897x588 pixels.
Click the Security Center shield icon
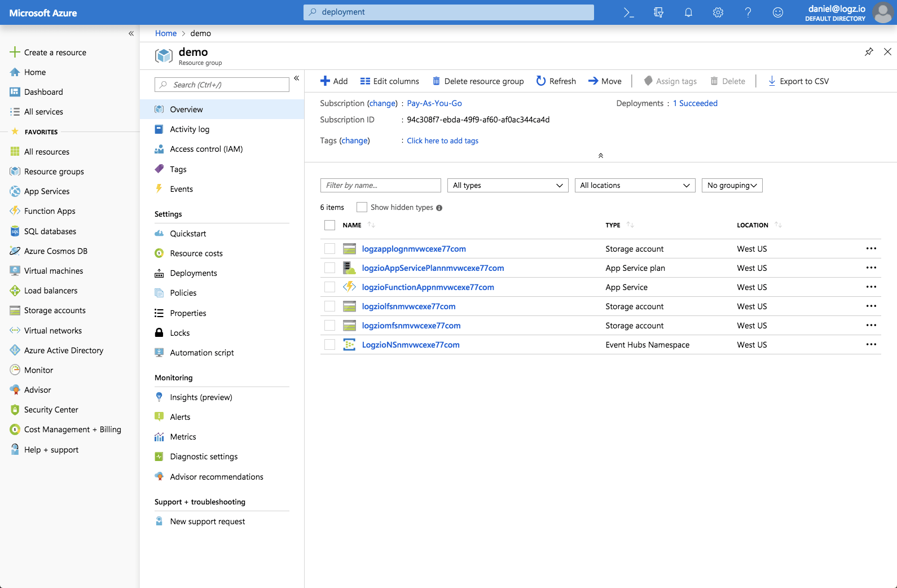(x=15, y=410)
